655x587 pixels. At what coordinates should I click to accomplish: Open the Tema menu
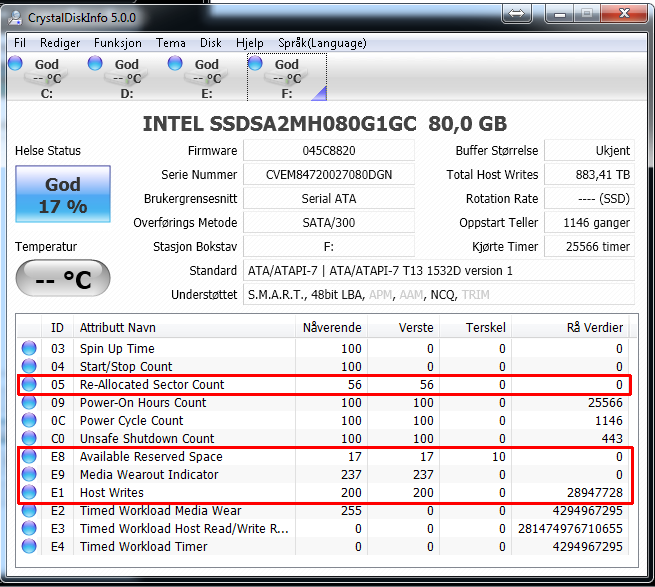click(170, 43)
